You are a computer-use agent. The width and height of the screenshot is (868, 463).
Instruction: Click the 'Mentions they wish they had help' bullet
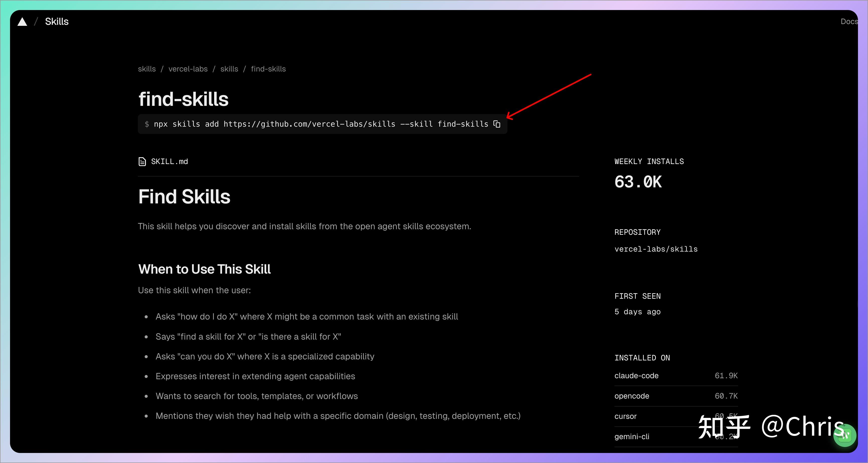tap(338, 416)
